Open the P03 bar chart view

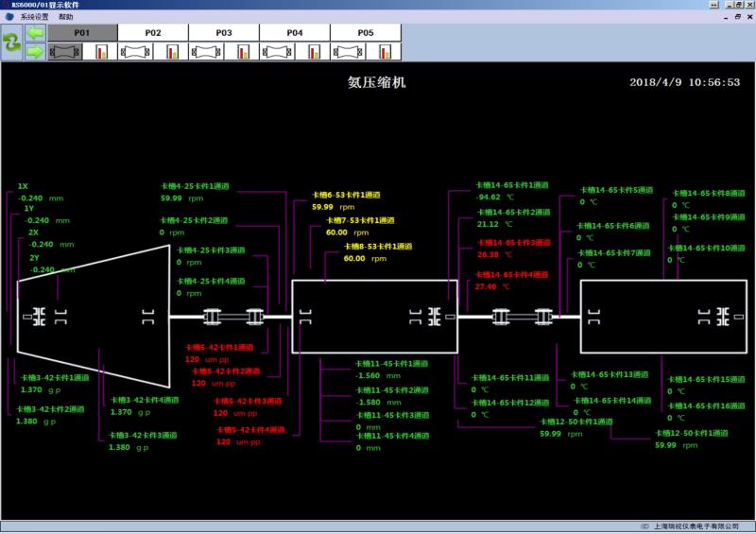[x=243, y=52]
